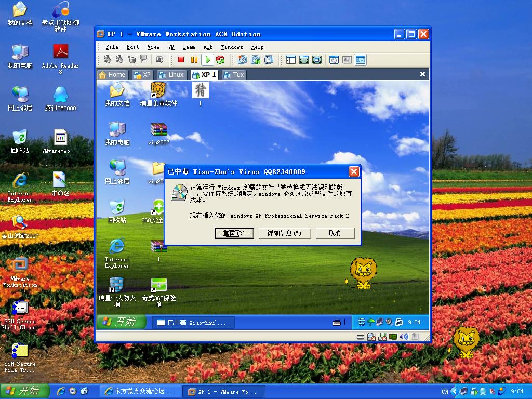Switch to the Tux tab
Screen dimensions: 532x399
(x=234, y=75)
